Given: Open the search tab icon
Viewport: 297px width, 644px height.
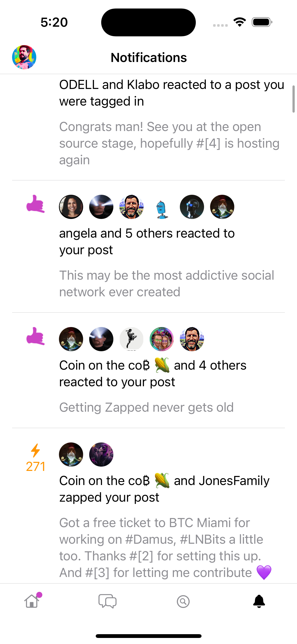Looking at the screenshot, I should (x=183, y=601).
